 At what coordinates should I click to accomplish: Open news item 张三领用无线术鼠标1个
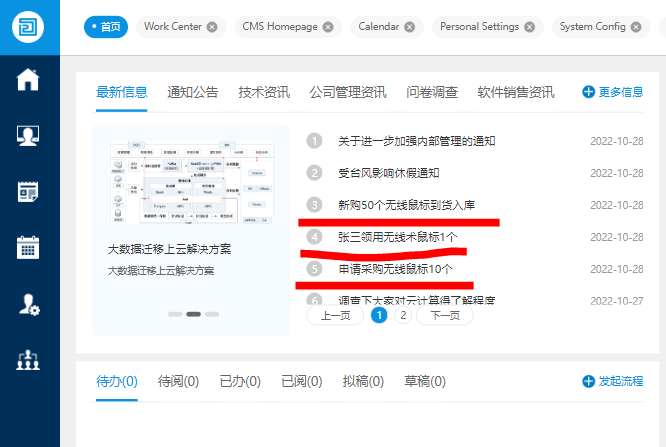[x=398, y=237]
